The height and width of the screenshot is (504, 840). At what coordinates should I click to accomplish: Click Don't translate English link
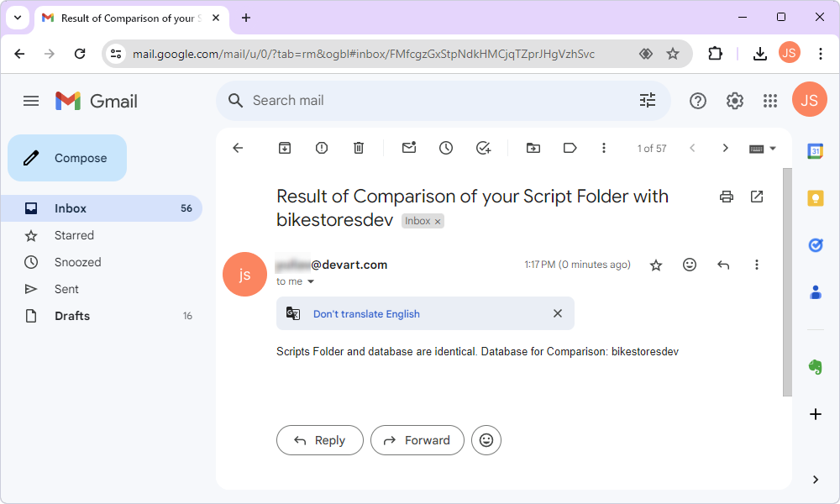point(366,314)
